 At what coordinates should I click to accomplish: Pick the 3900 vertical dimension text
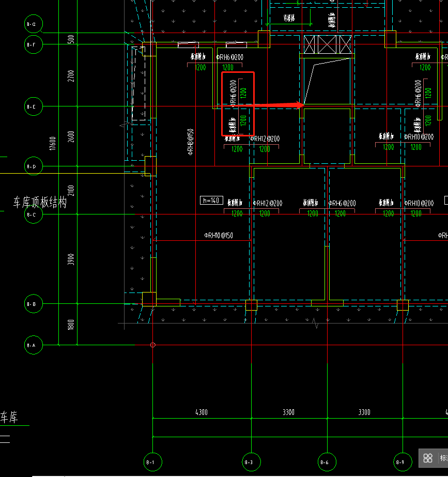pyautogui.click(x=71, y=259)
